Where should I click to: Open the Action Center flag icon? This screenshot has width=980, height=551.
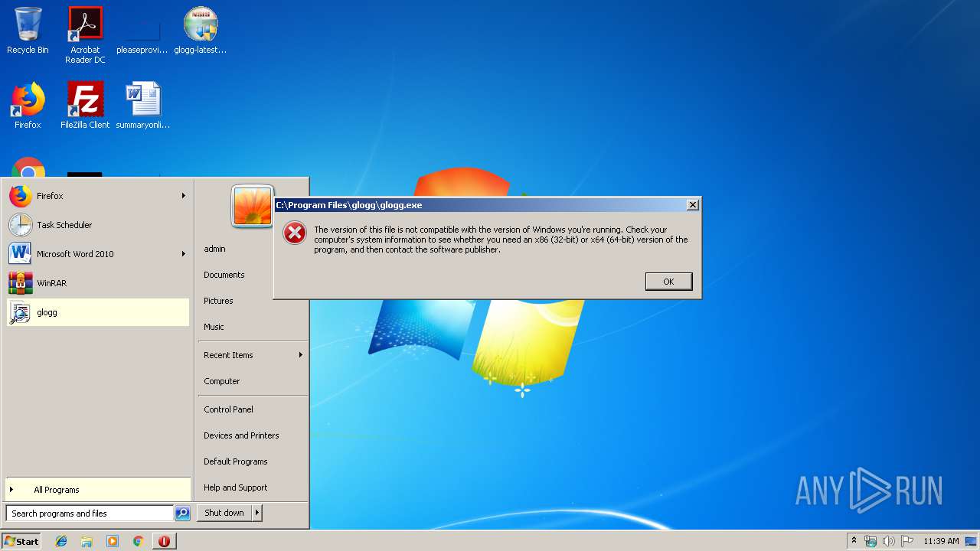pos(907,541)
